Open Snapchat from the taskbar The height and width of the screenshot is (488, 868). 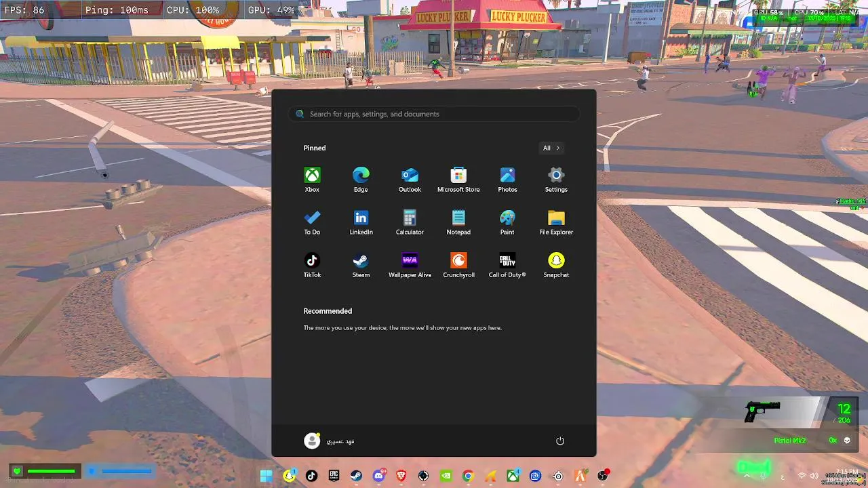(290, 476)
